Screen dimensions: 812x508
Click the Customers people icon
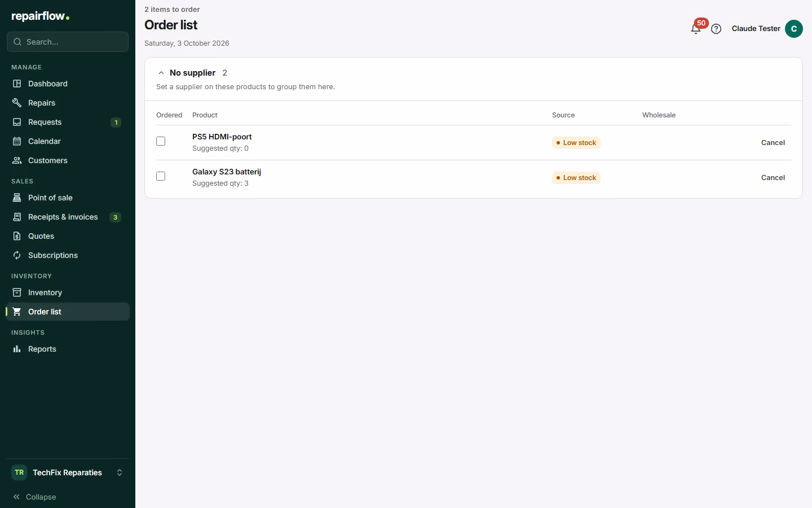[x=17, y=160]
